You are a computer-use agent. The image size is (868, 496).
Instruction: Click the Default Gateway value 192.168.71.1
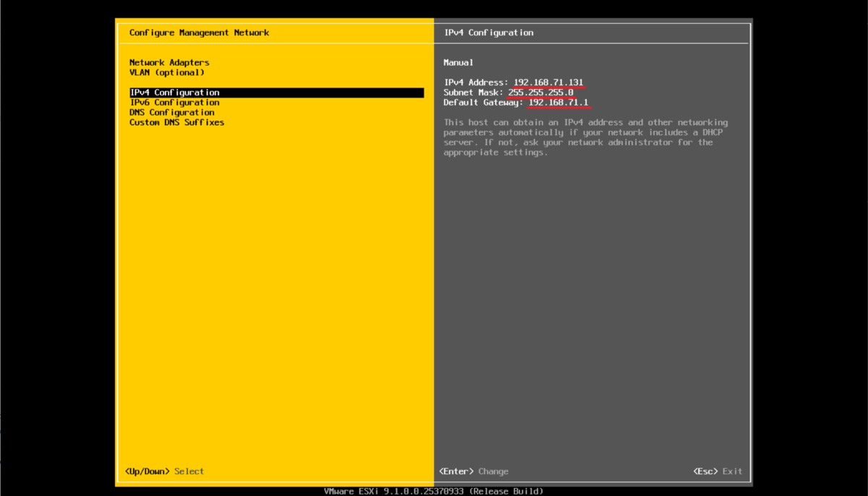point(558,103)
